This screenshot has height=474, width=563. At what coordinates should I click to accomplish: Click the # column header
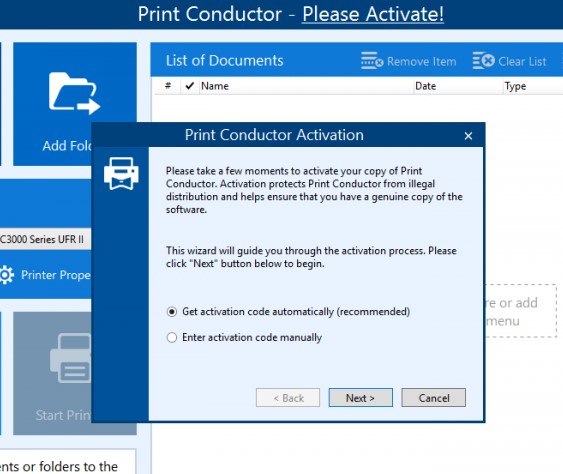[x=168, y=86]
